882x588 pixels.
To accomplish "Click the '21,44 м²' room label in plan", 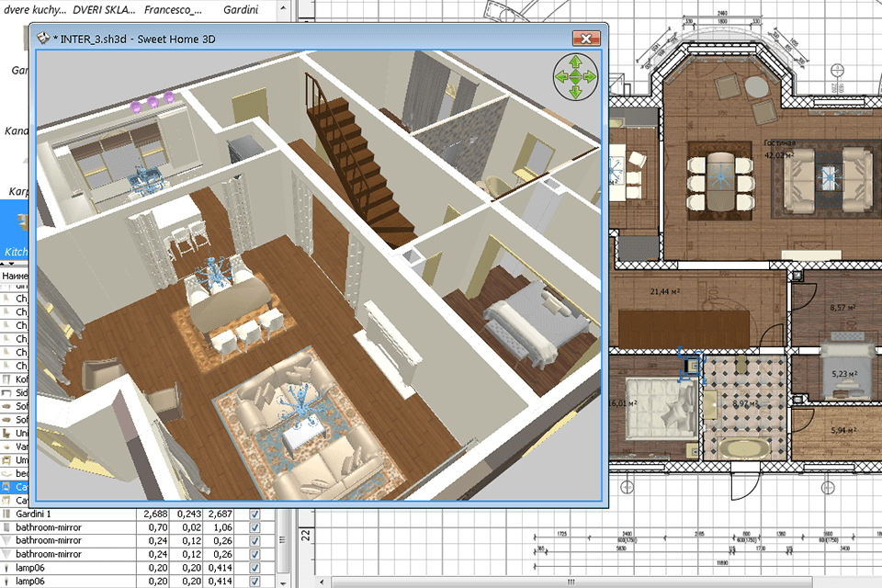I will coord(665,291).
